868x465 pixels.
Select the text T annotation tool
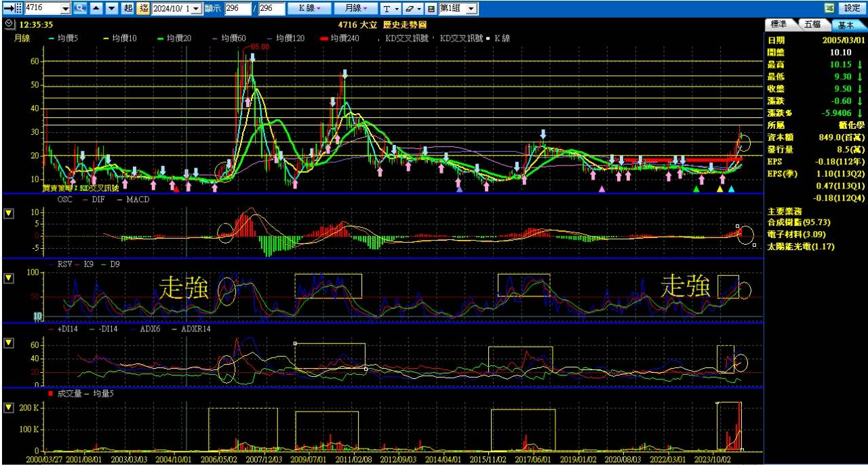[387, 8]
